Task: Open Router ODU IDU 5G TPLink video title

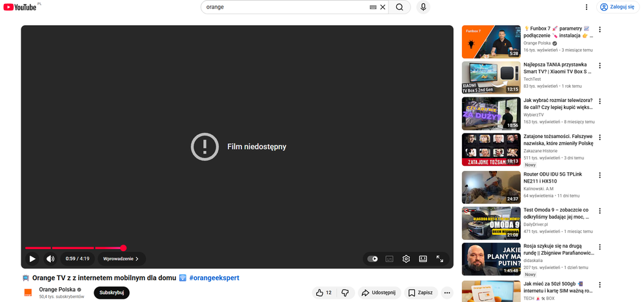Action: pos(553,177)
